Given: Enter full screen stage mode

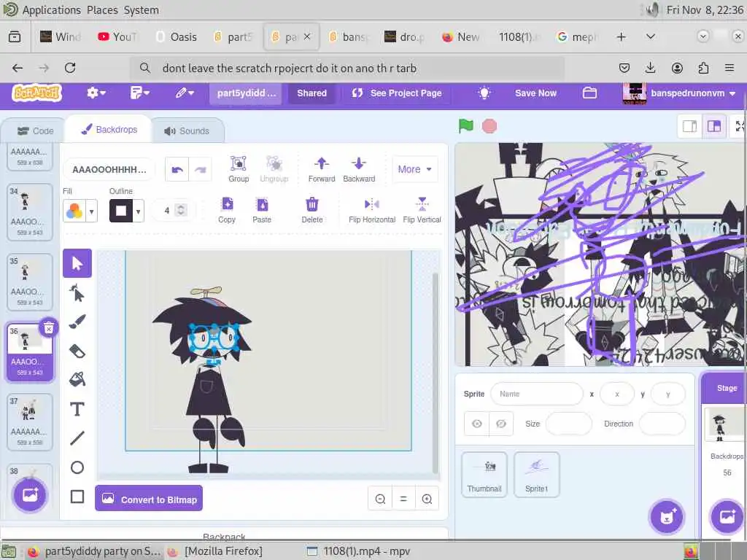Looking at the screenshot, I should pos(740,126).
